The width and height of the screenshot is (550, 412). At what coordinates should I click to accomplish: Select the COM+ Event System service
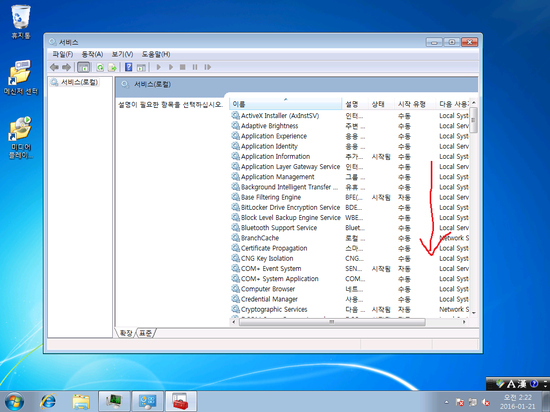point(271,269)
